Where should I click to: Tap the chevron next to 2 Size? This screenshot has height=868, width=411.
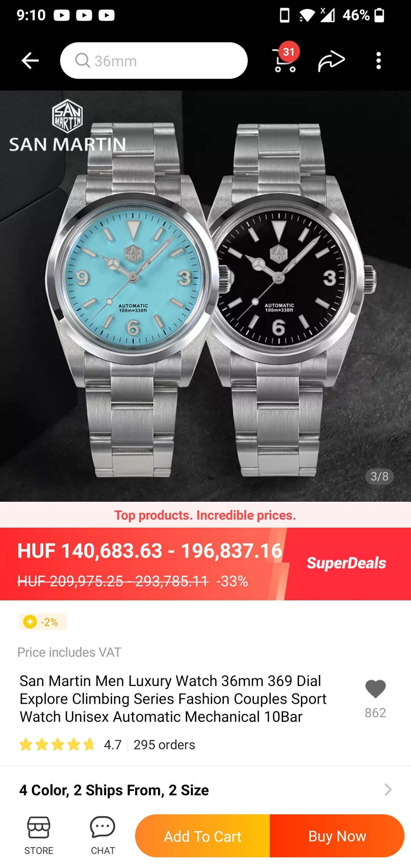(388, 790)
